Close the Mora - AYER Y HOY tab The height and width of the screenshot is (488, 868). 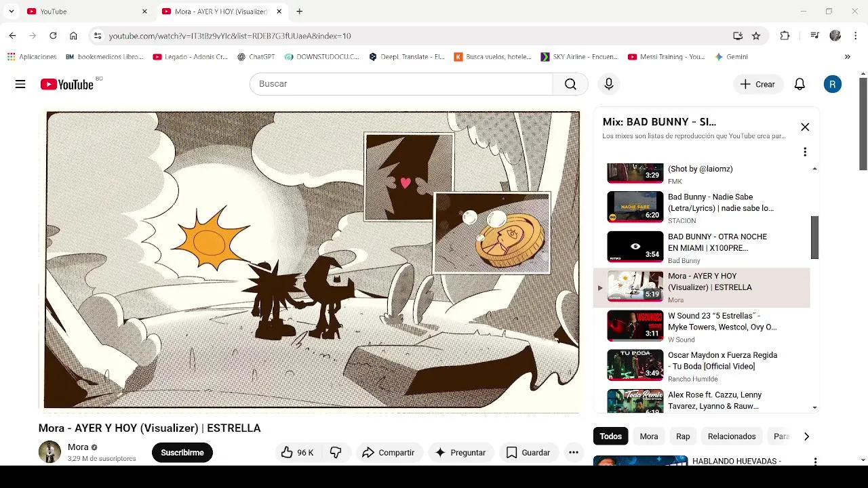[x=279, y=12]
